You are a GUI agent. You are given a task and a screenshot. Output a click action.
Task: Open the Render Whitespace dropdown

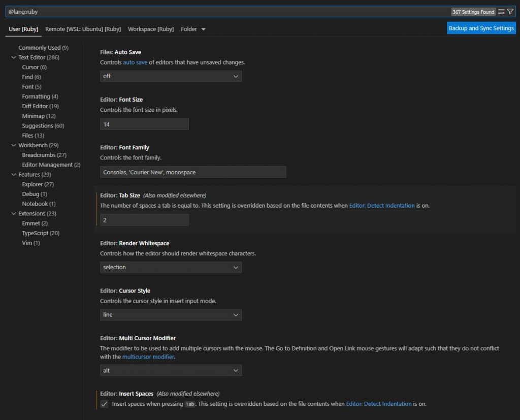(171, 267)
